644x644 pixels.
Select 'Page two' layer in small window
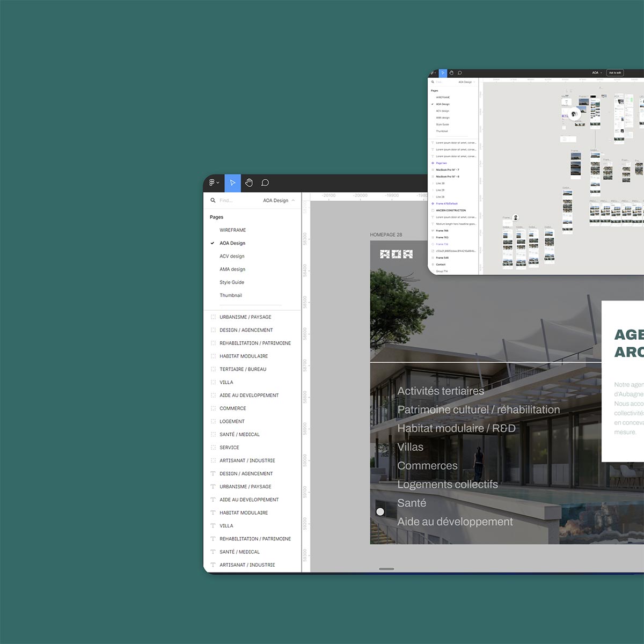click(x=441, y=163)
